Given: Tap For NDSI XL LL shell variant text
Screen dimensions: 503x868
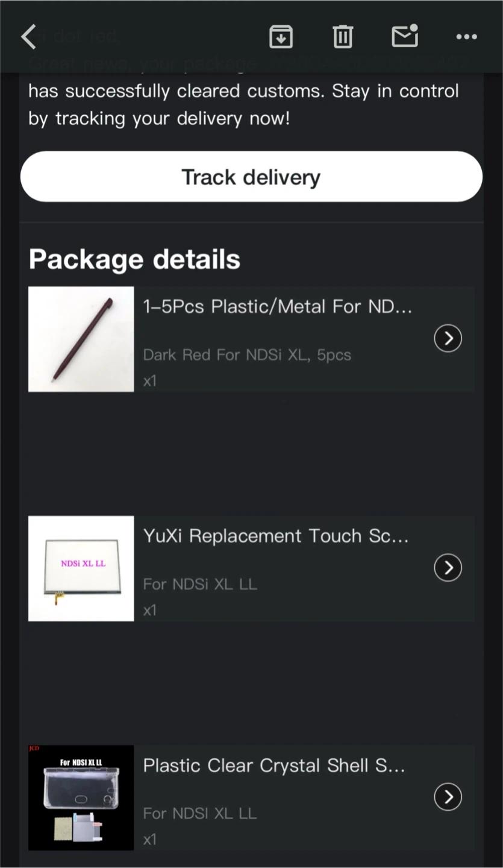Looking at the screenshot, I should tap(200, 813).
